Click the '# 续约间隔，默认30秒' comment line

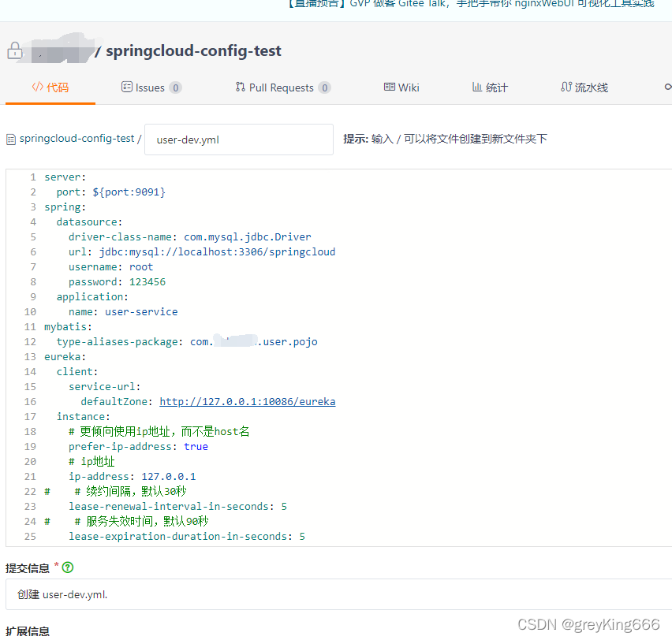[x=116, y=491]
